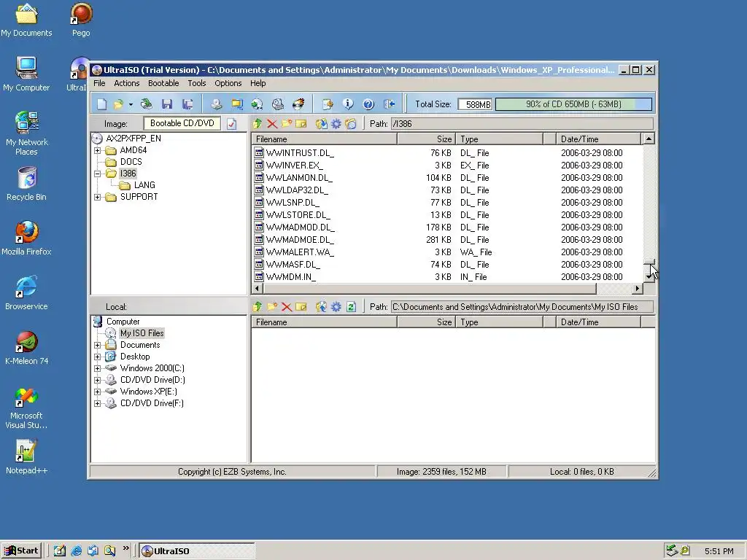Screen dimensions: 747x560
Task: Click the Properties toolbar icon
Action: [328, 104]
